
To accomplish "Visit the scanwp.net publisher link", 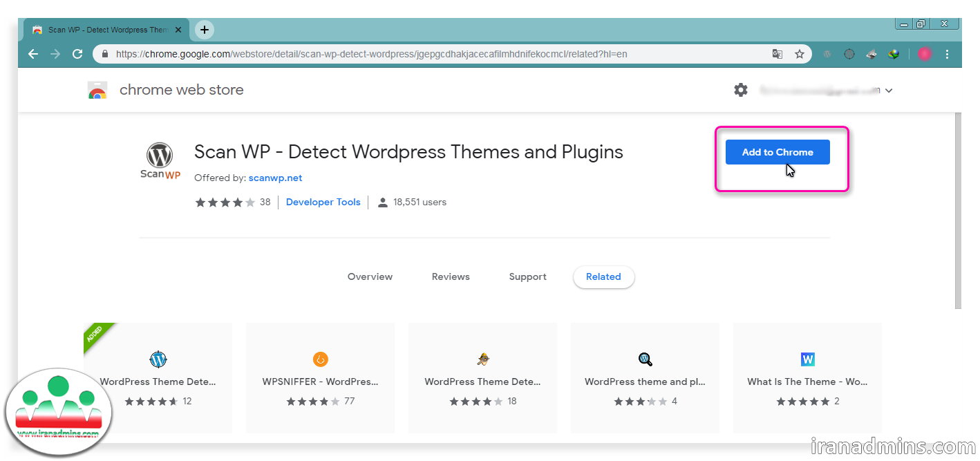I will coord(275,178).
